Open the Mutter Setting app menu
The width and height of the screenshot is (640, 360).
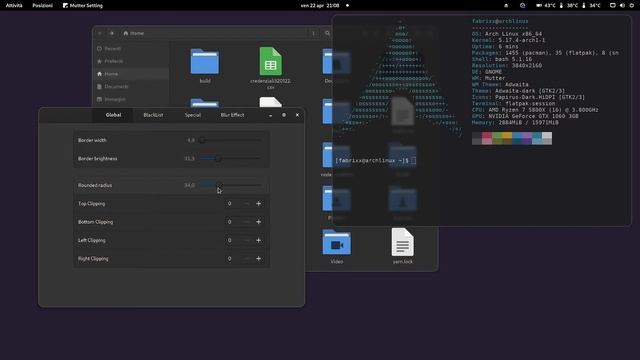tap(83, 5)
